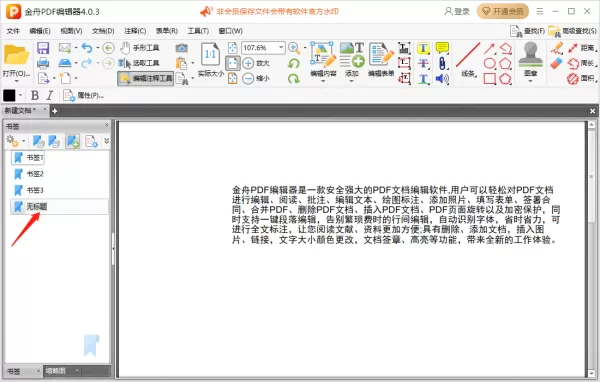This screenshot has height=382, width=600.
Task: Switch to the 缩略图 Thumbnails tab
Action: click(61, 371)
